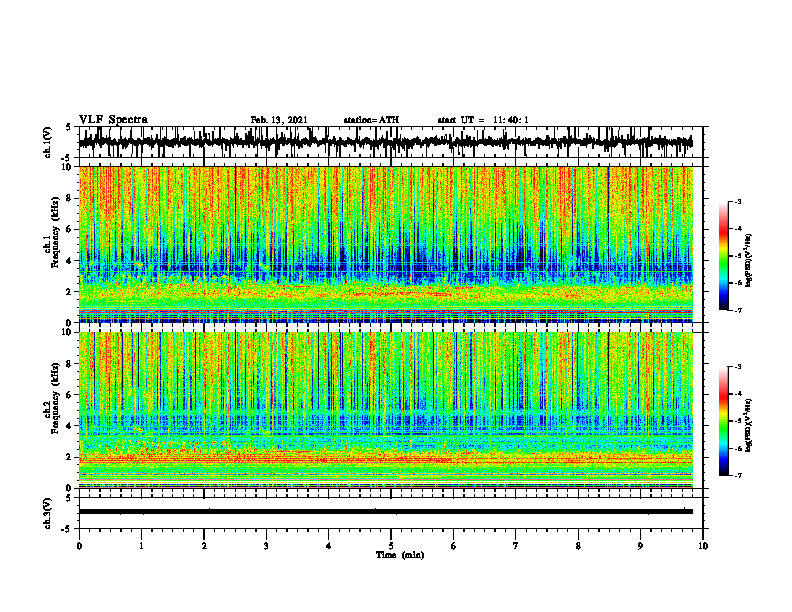Screen dimensions: 792x612
Task: Click the ch.2 'Frequency (kHz)' axis label
Action: click(x=56, y=398)
